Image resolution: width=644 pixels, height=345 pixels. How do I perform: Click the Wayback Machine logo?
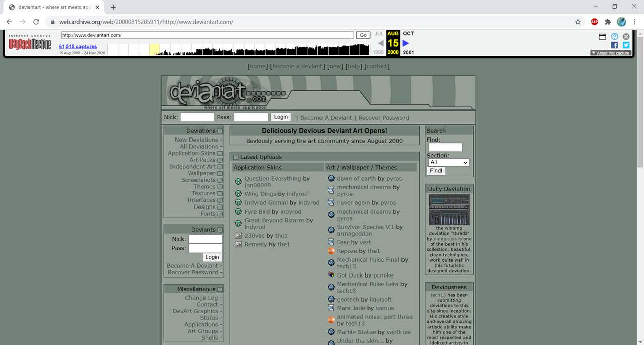[30, 43]
